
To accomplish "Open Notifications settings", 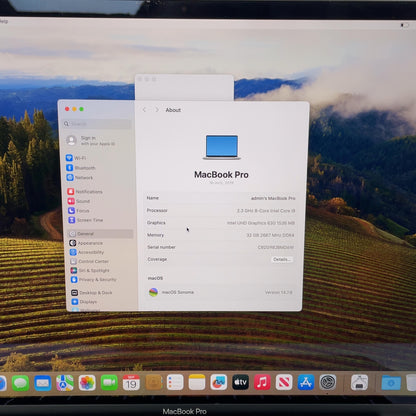I will (85, 191).
